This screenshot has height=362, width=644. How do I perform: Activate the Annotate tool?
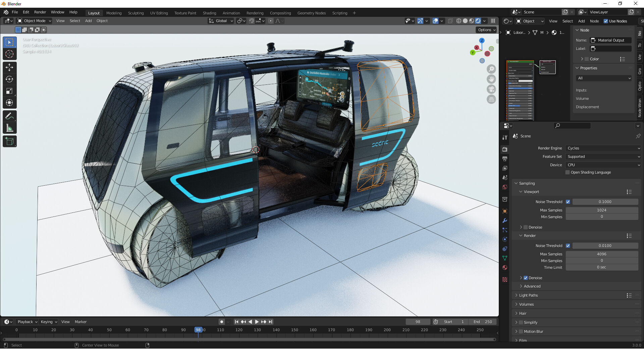(x=9, y=116)
